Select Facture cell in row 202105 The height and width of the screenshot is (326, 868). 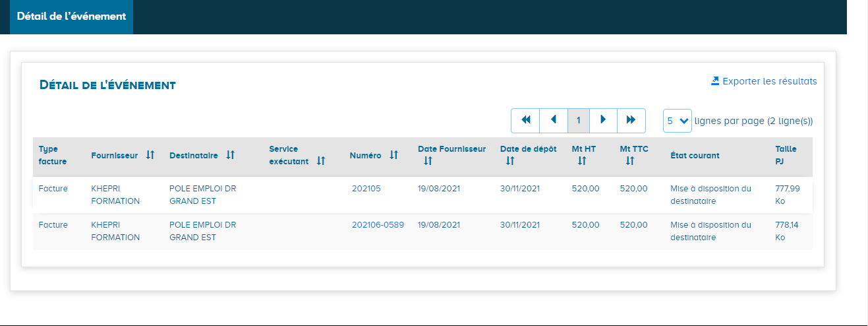[x=53, y=189]
